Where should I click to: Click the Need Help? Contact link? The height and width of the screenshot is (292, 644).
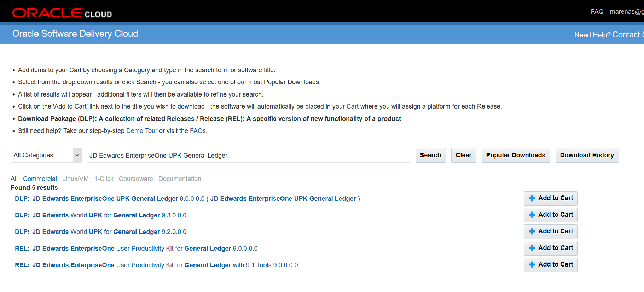coord(609,35)
